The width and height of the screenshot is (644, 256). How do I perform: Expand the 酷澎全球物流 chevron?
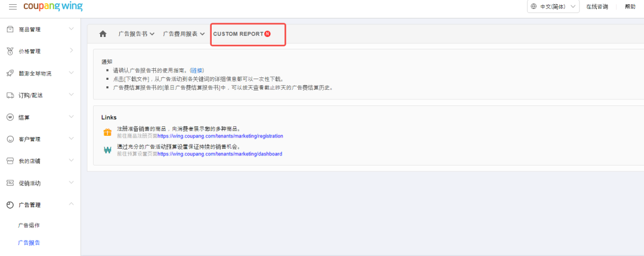click(x=72, y=73)
